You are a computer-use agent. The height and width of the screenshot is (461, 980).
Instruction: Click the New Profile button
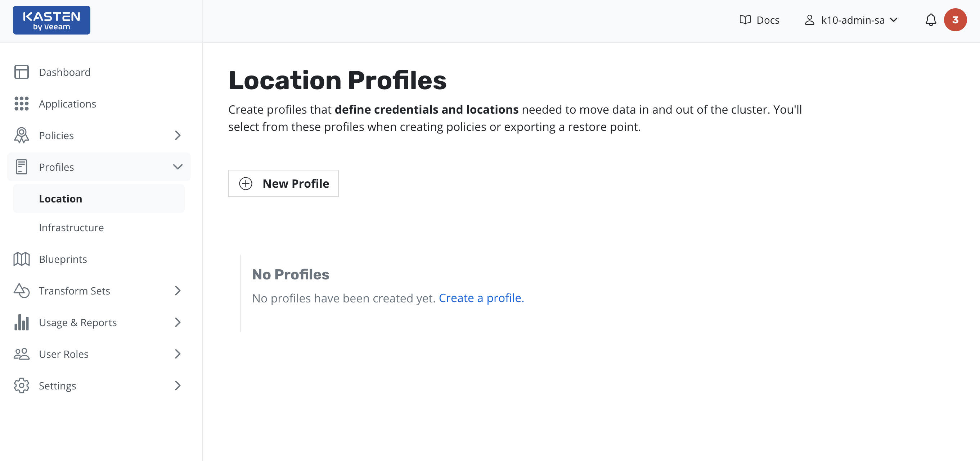[283, 183]
